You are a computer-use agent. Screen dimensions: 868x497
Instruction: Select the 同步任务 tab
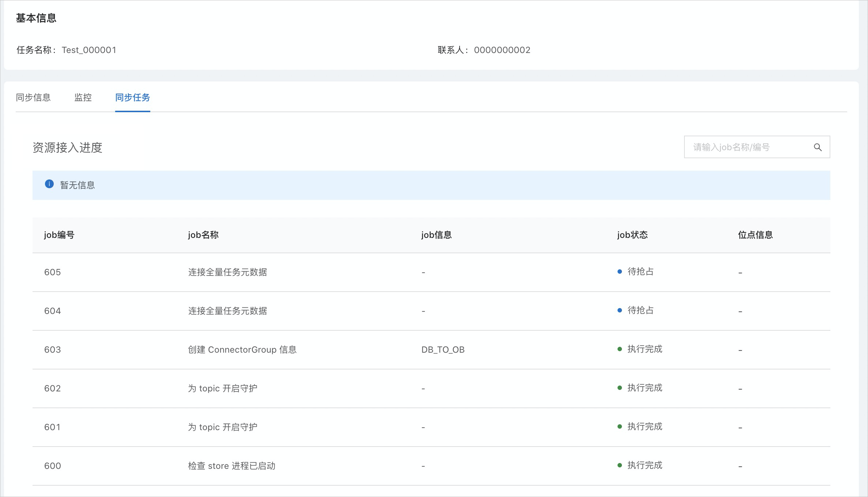133,98
